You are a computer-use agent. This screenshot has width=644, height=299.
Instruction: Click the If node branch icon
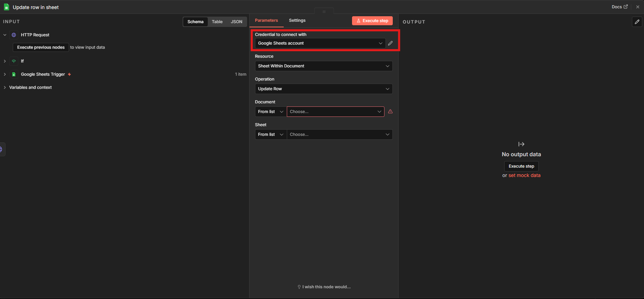coord(14,61)
